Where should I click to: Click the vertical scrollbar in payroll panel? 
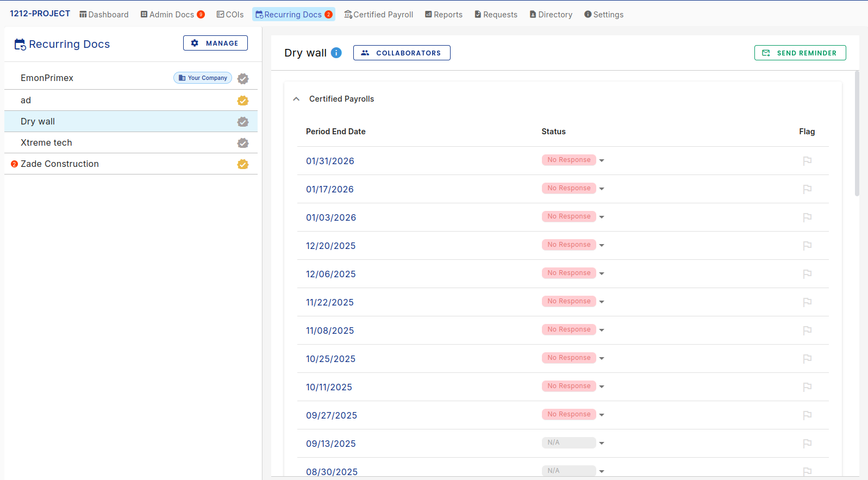click(857, 133)
